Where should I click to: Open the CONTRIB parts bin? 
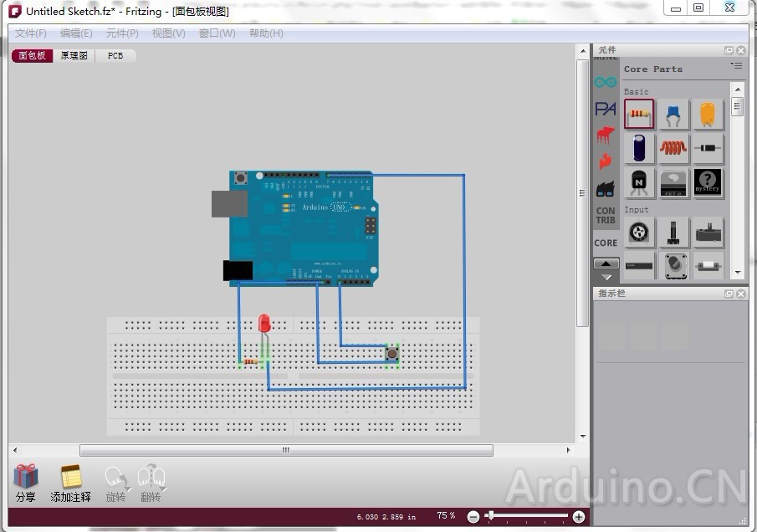tap(606, 215)
